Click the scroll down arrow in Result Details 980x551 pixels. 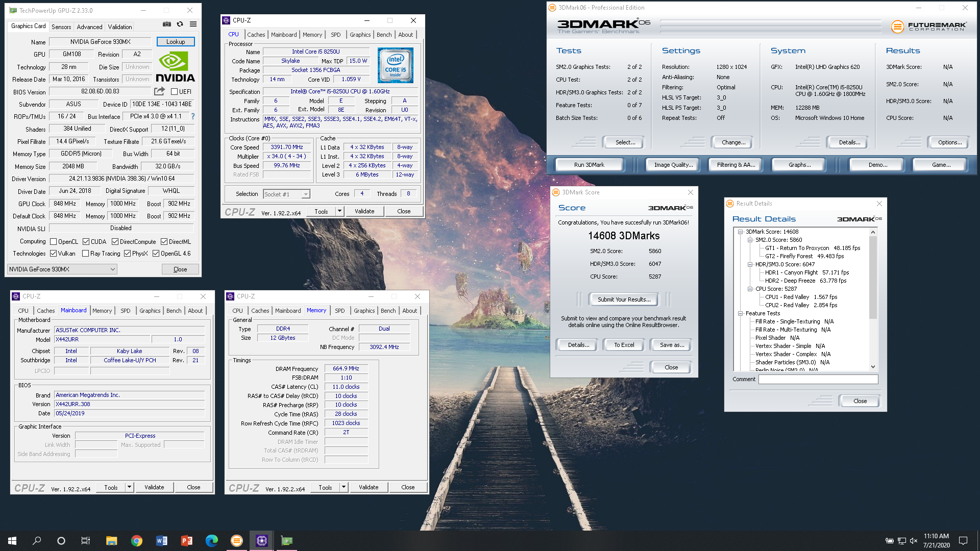pyautogui.click(x=873, y=367)
